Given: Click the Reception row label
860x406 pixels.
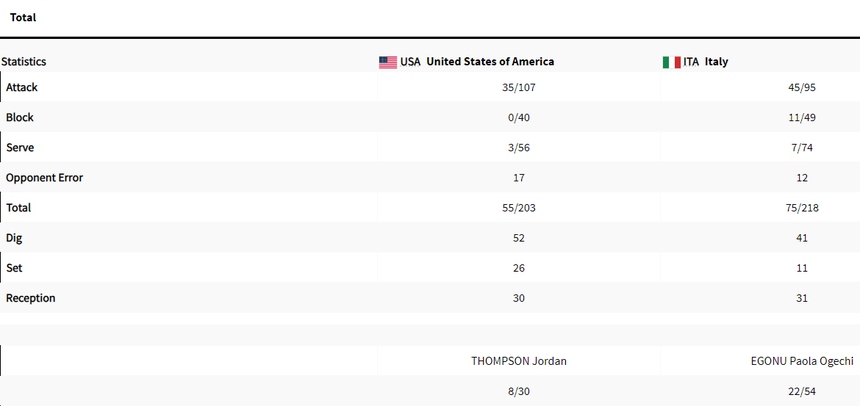Looking at the screenshot, I should [x=31, y=298].
